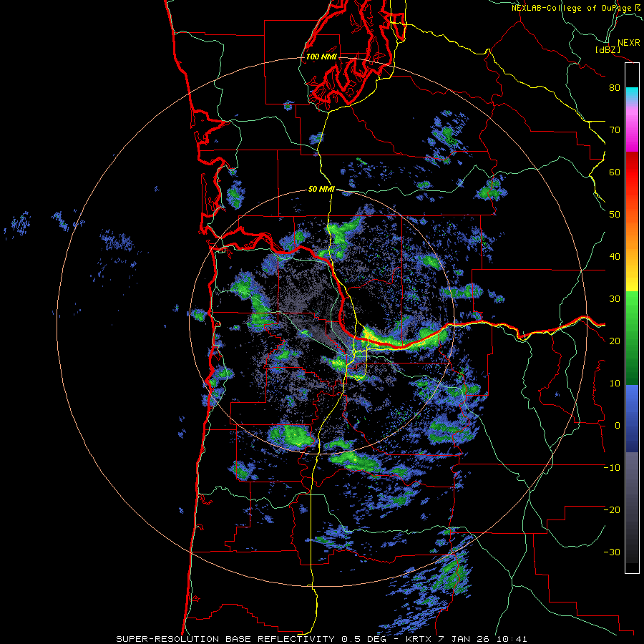Click the 50 NMI range ring label

point(321,190)
